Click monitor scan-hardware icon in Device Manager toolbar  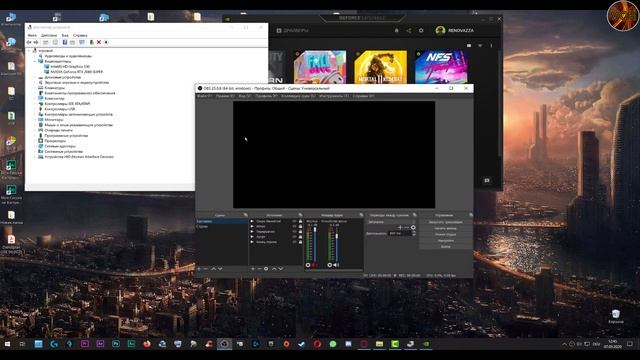(82, 42)
